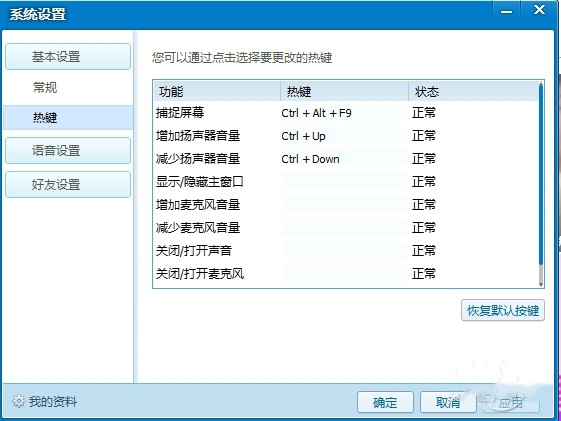Click the 正常 status of 关闭/打开麦克风
Viewport: 561px width, 421px height.
point(424,274)
